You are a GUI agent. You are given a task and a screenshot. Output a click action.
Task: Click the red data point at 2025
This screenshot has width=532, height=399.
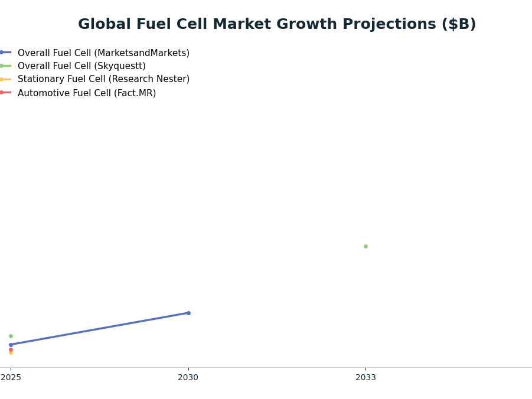click(11, 349)
